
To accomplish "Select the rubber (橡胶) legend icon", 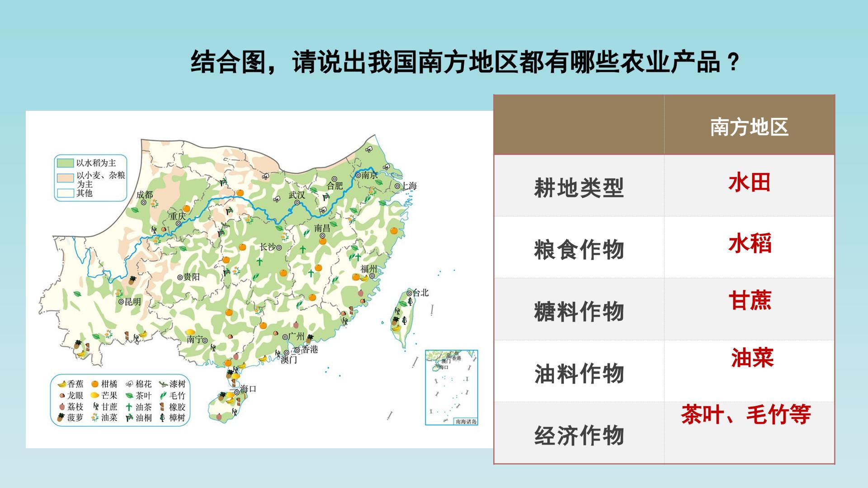I will (x=162, y=407).
